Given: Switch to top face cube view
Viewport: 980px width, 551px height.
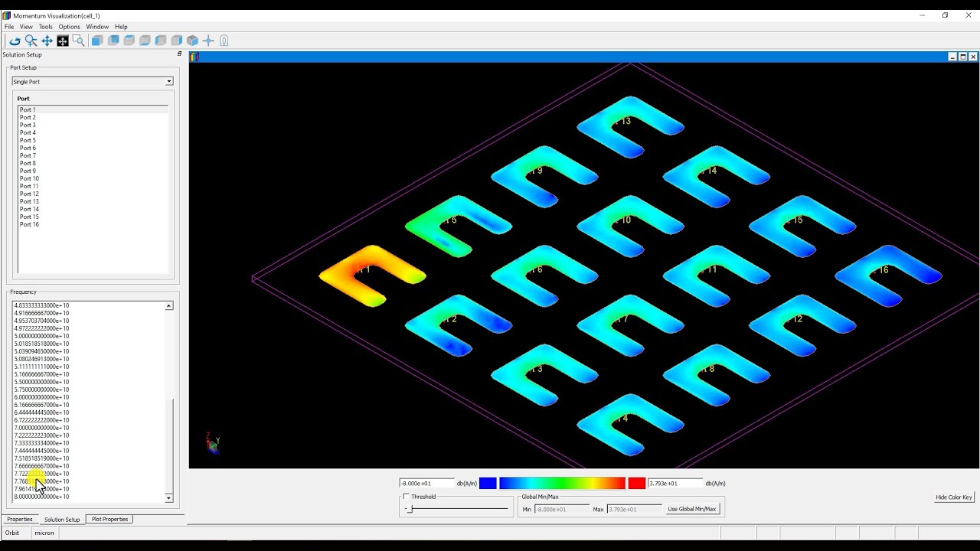Looking at the screenshot, I should click(x=129, y=41).
